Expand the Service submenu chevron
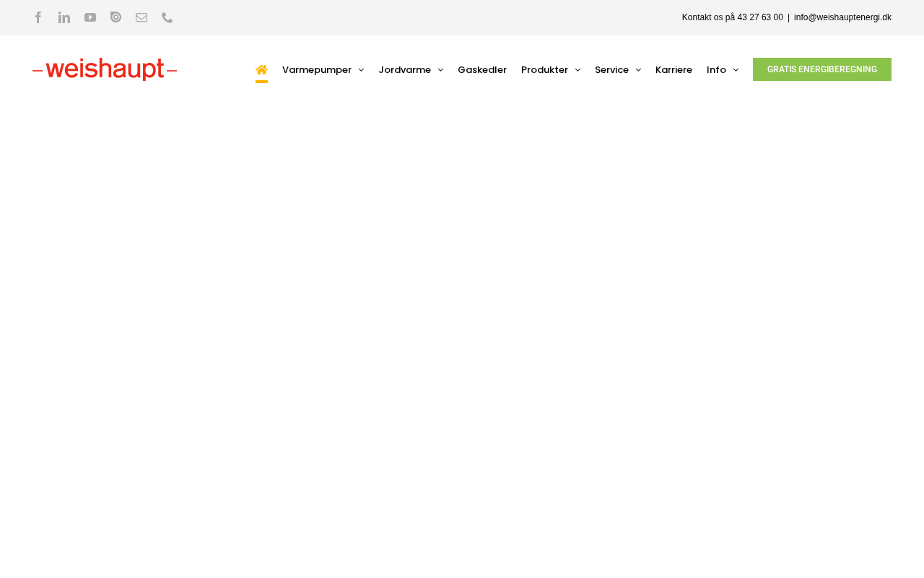 pyautogui.click(x=638, y=70)
